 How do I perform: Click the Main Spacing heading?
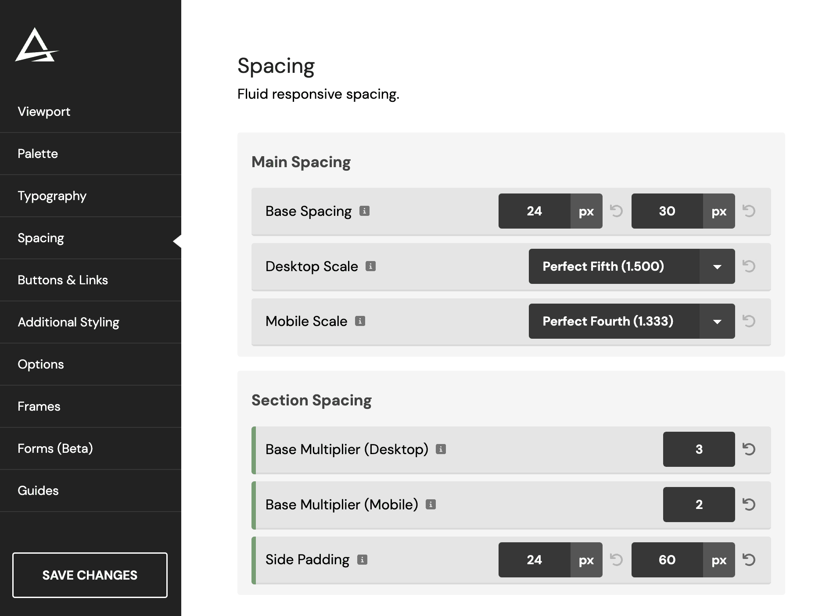tap(301, 162)
